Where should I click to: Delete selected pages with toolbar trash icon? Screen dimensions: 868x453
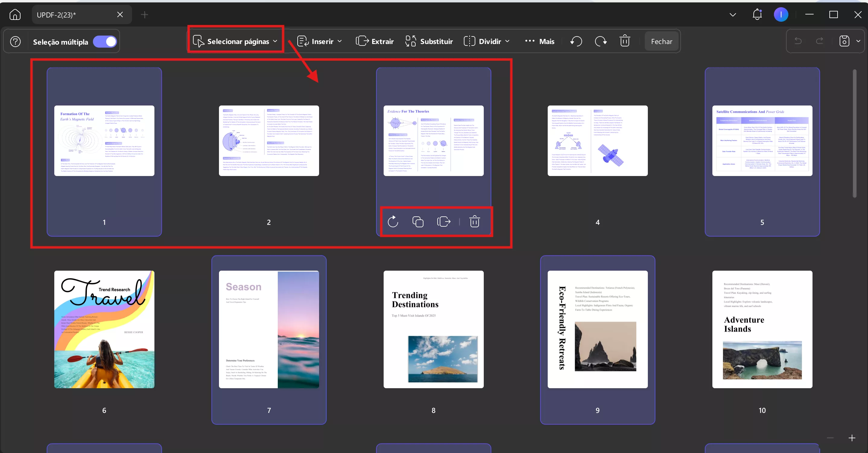coord(625,41)
